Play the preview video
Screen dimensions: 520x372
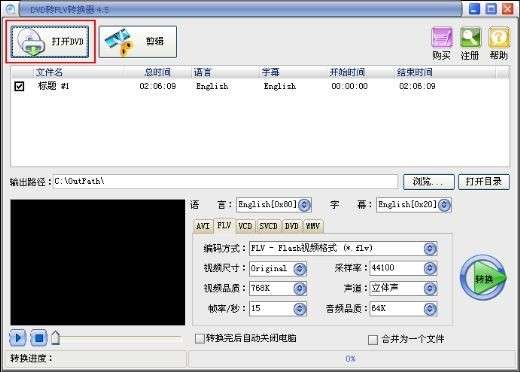point(18,338)
